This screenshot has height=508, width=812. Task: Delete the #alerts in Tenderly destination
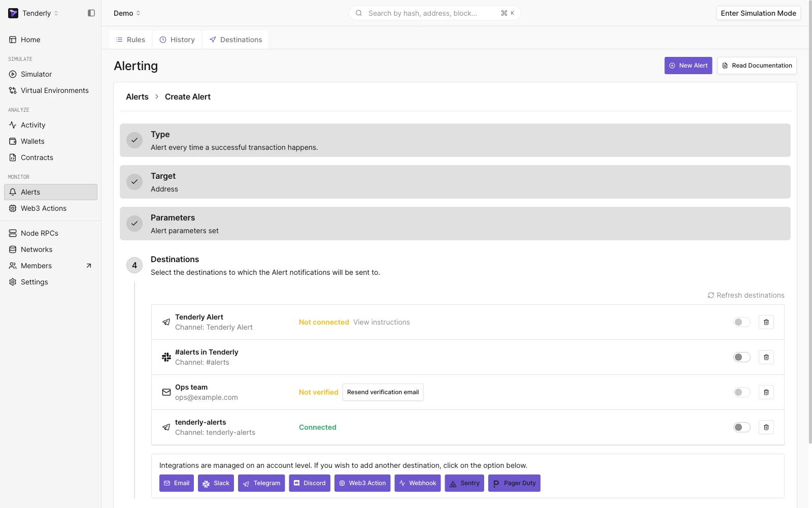[x=766, y=357]
